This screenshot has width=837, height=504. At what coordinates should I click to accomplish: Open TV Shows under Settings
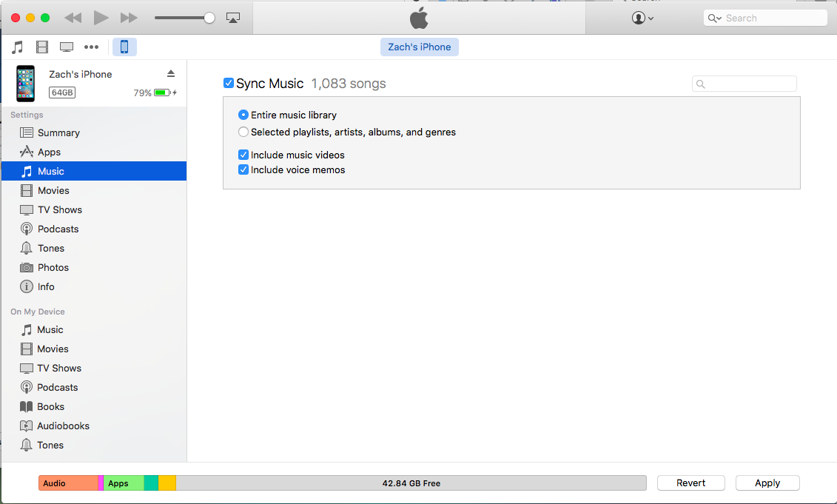click(x=94, y=209)
